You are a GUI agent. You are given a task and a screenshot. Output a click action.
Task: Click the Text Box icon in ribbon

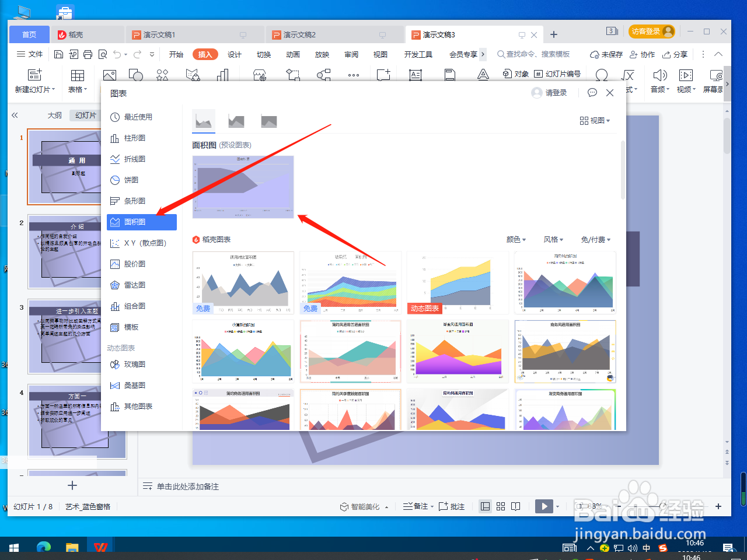416,75
